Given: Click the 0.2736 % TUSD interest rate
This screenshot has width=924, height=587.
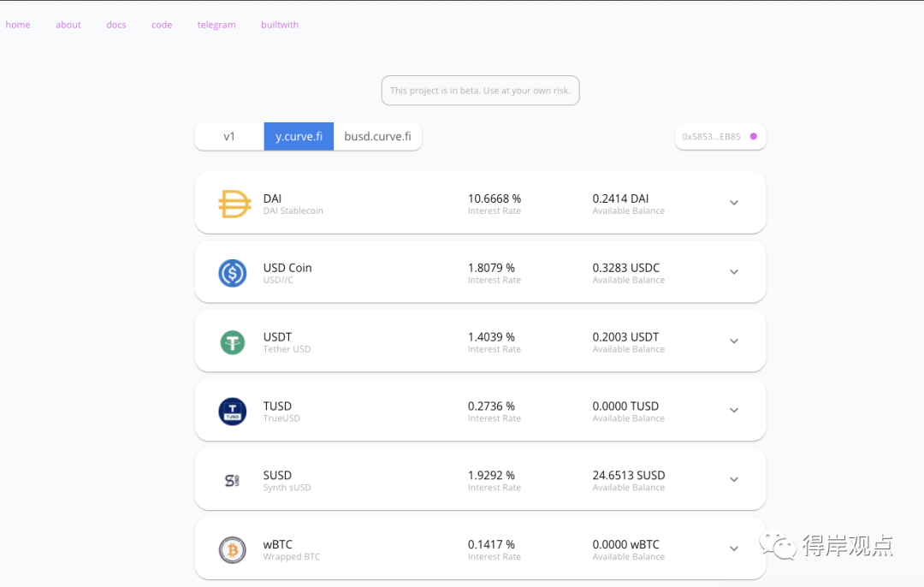Looking at the screenshot, I should (491, 406).
